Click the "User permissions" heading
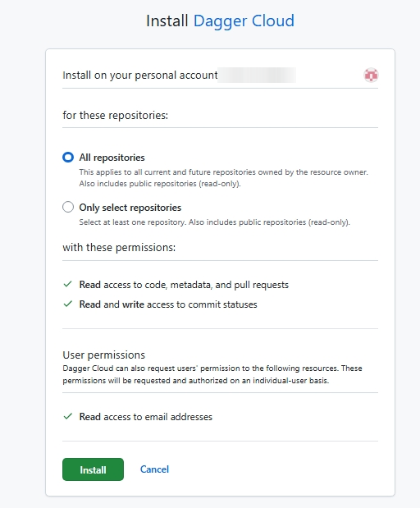The image size is (420, 508). [104, 355]
